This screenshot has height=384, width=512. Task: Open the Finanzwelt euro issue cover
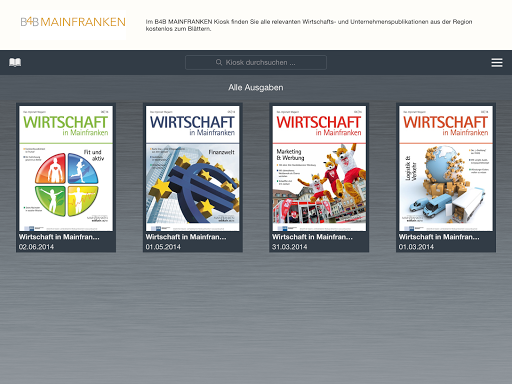[x=193, y=168]
